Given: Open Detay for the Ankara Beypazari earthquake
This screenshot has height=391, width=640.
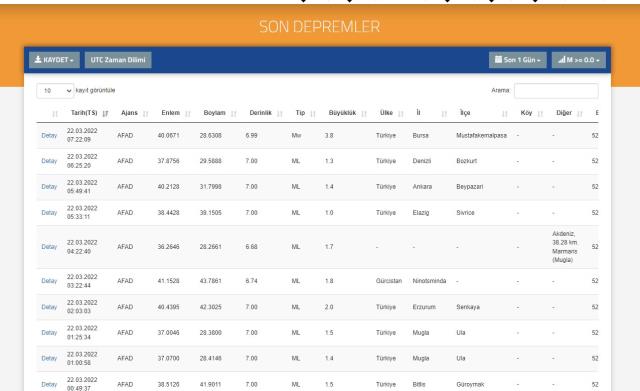Looking at the screenshot, I should (49, 187).
